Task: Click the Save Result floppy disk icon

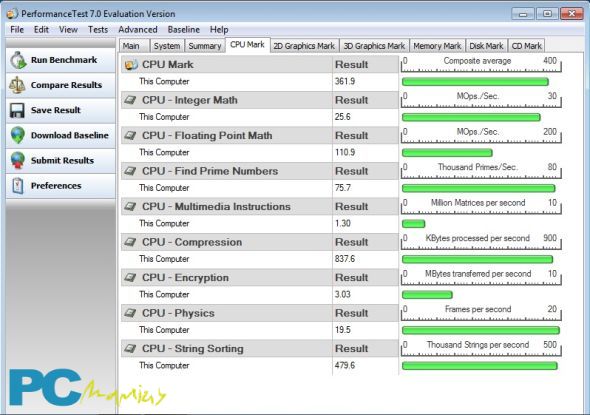Action: coord(17,110)
